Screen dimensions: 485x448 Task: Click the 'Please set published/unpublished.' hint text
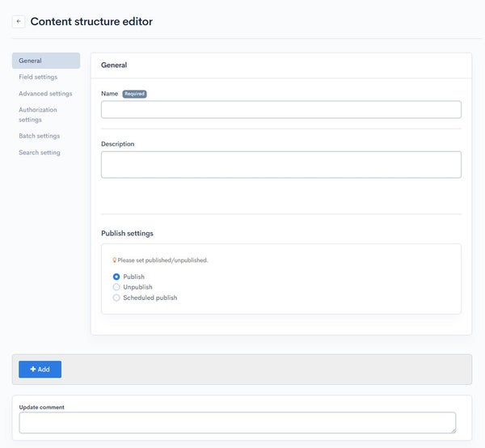click(162, 260)
